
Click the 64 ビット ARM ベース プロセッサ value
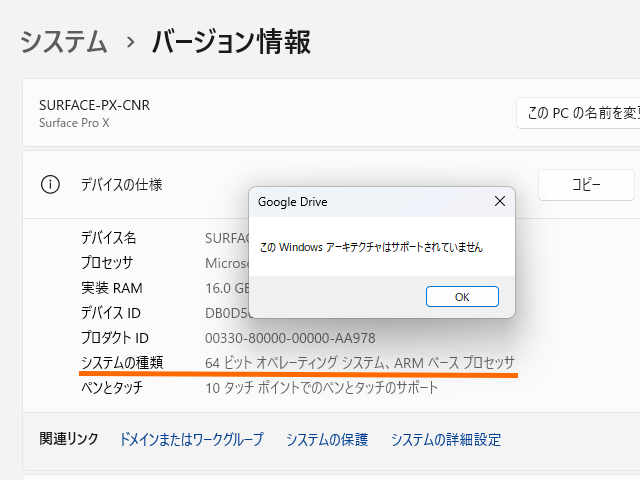(360, 362)
